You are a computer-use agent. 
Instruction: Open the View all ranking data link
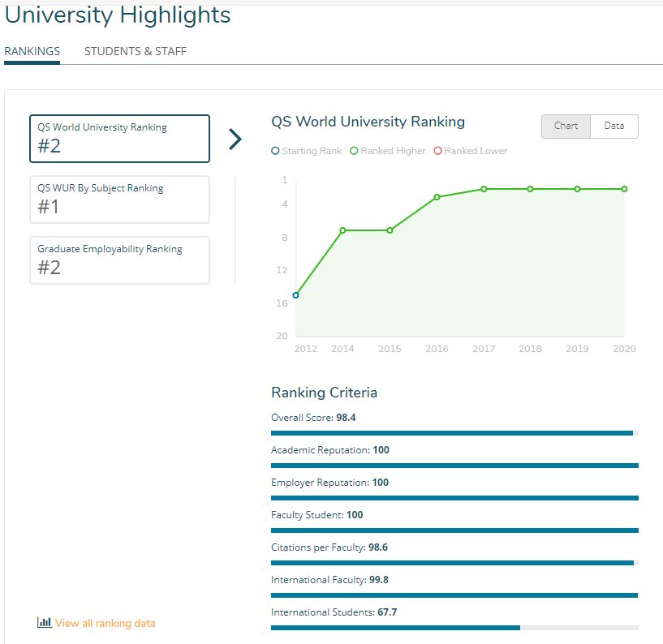coord(105,623)
